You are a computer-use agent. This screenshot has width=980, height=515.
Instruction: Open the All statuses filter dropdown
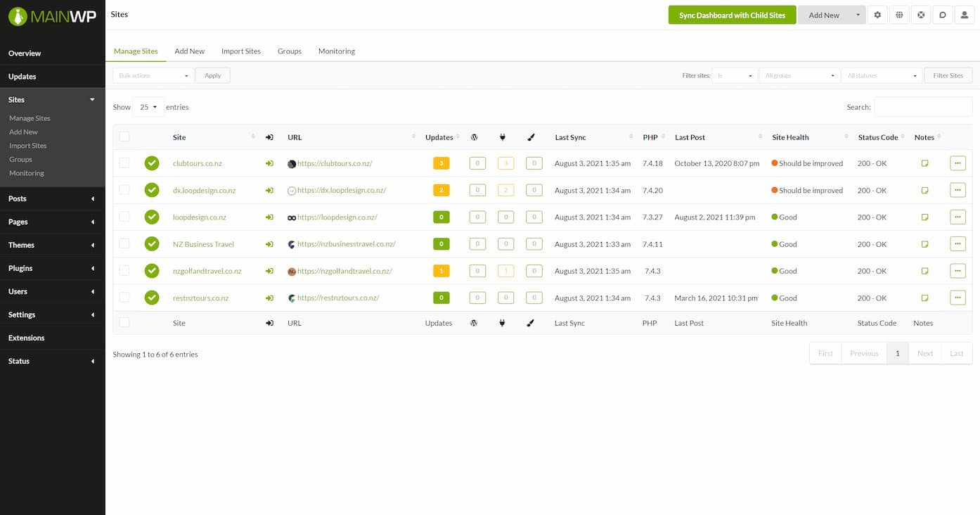[x=882, y=75]
